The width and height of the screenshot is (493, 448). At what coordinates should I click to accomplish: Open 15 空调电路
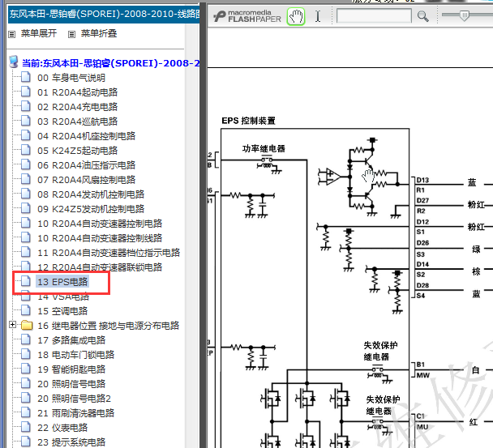pyautogui.click(x=62, y=311)
